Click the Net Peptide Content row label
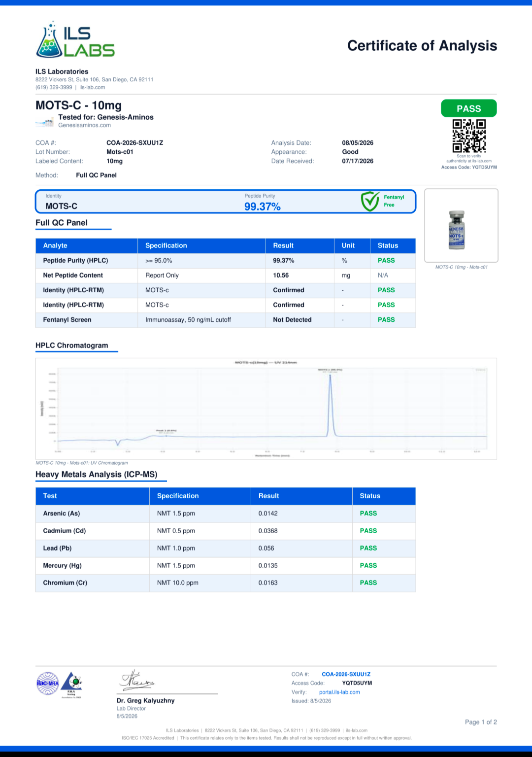This screenshot has width=532, height=757. click(73, 275)
